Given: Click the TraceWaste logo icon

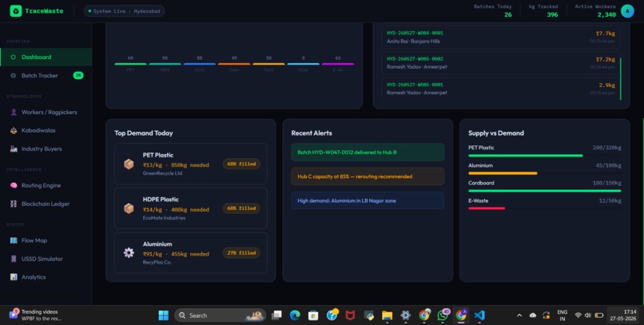Looking at the screenshot, I should click(16, 11).
